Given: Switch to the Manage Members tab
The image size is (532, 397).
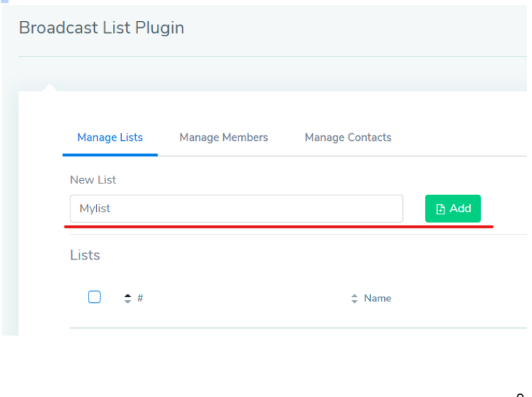Looking at the screenshot, I should [x=224, y=137].
